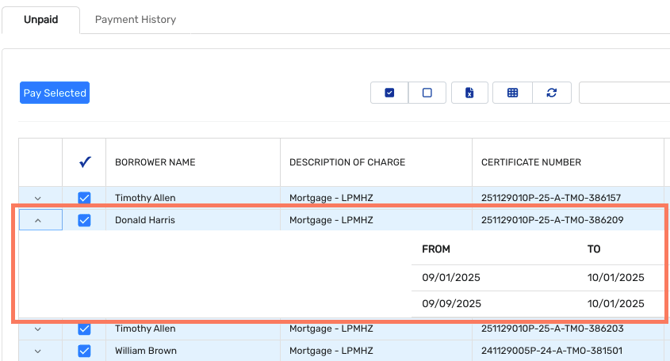The width and height of the screenshot is (670, 361).
Task: Click the 09/09/2025 from date
Action: pyautogui.click(x=451, y=304)
